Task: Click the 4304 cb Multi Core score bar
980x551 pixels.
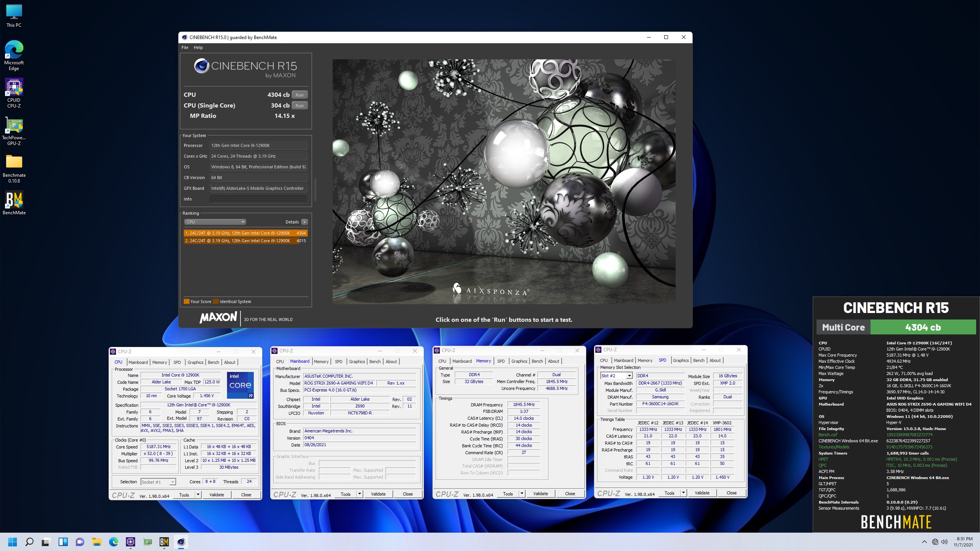Action: (923, 328)
